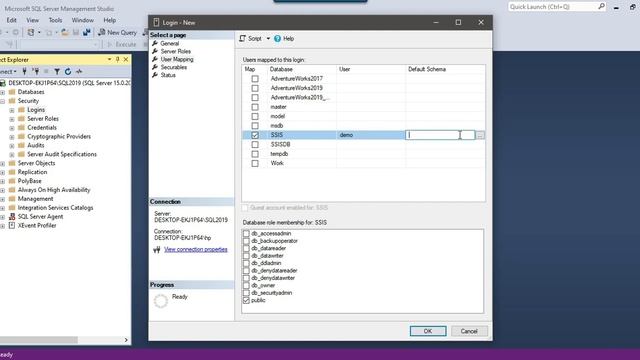The height and width of the screenshot is (360, 640).
Task: Click the Quick Launch magnifier icon
Action: [x=602, y=7]
